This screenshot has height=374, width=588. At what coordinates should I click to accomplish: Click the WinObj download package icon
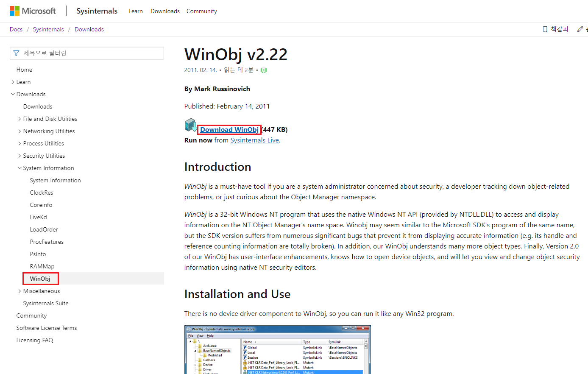click(191, 125)
